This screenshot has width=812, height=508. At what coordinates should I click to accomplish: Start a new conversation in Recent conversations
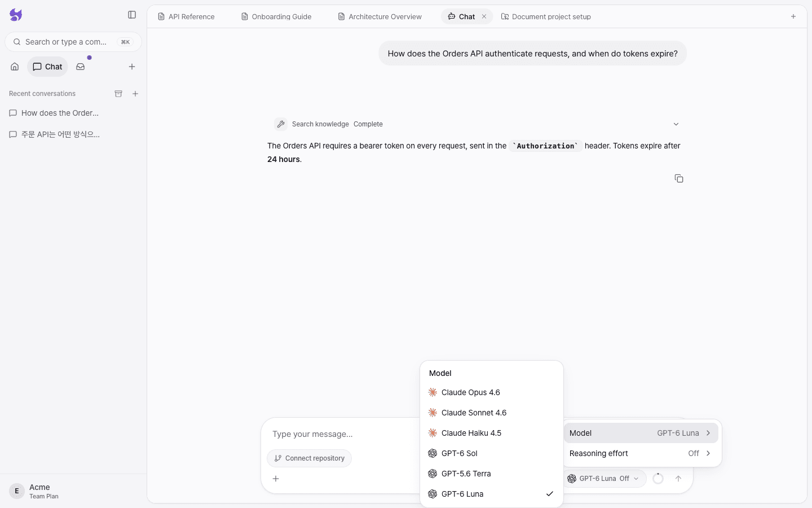coord(135,94)
